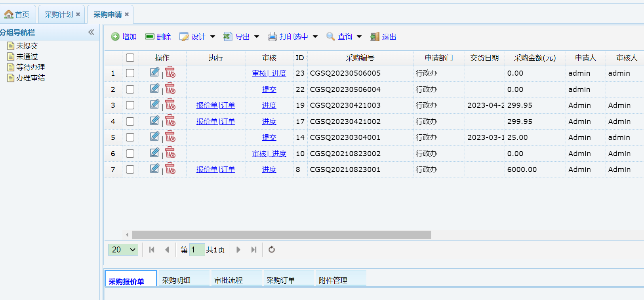Collapse the 分组导航栏 sidebar panel
The image size is (644, 300).
click(x=91, y=32)
